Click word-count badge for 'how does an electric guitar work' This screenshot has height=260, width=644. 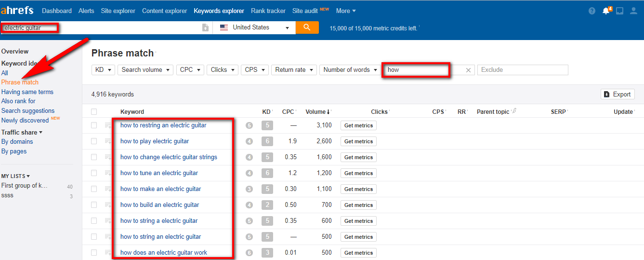coord(249,253)
